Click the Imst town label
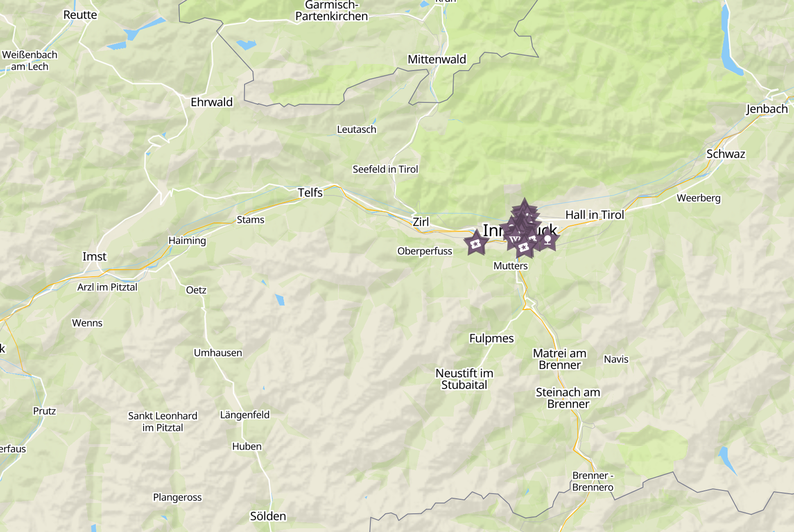The height and width of the screenshot is (532, 794). (94, 257)
